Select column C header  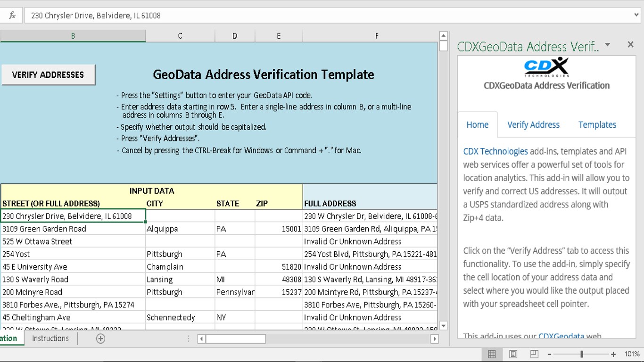click(180, 36)
